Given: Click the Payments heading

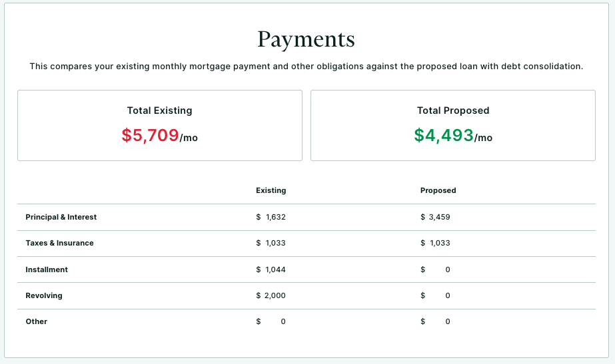Looking at the screenshot, I should coord(306,39).
